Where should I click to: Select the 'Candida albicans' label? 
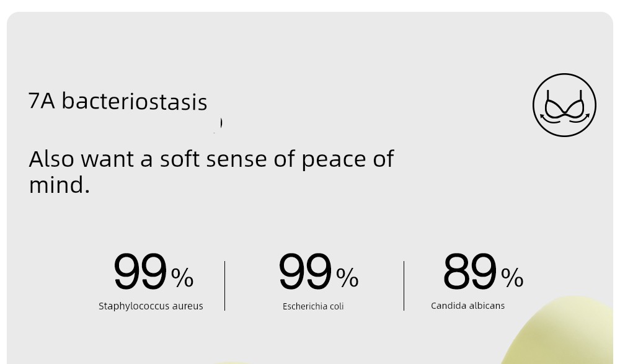tap(467, 306)
